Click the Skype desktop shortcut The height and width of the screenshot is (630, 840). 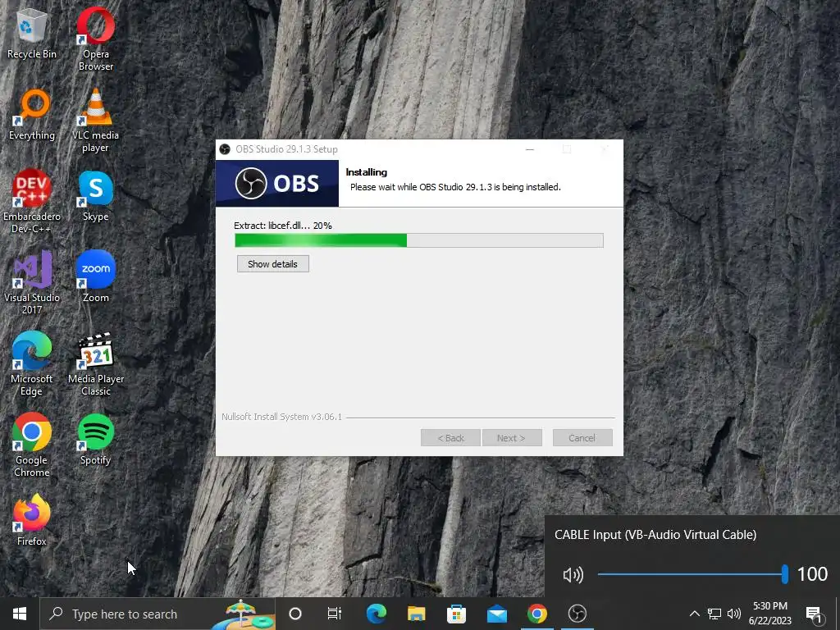pos(95,196)
